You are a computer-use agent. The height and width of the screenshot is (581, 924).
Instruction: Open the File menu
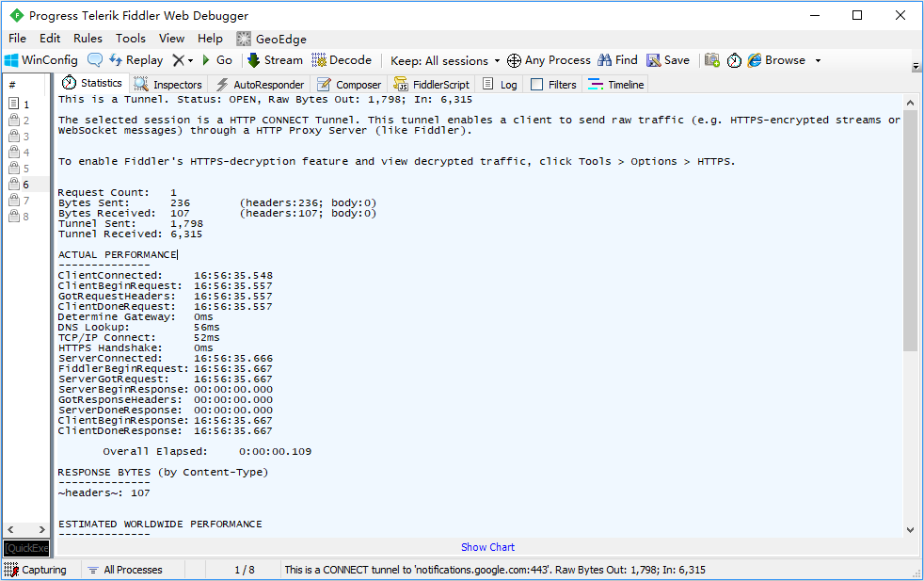click(18, 39)
